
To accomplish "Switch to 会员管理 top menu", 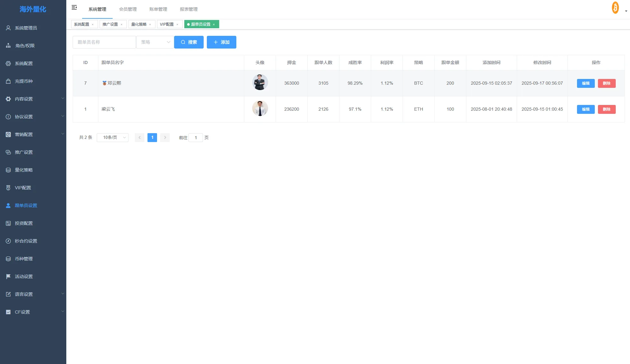I will click(128, 9).
